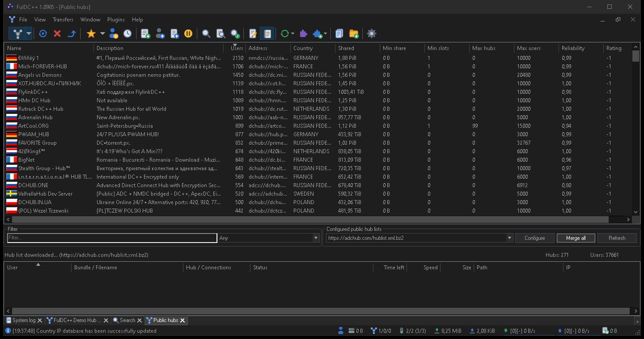Screen dimensions: 644x339
Task: Open Recent hubs via the clock icon
Action: [x=127, y=33]
